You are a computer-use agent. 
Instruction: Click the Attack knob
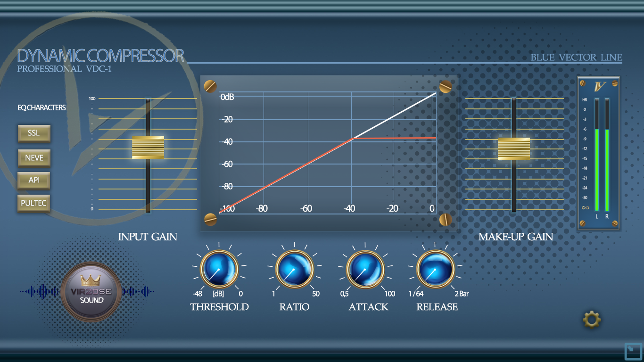coord(365,269)
